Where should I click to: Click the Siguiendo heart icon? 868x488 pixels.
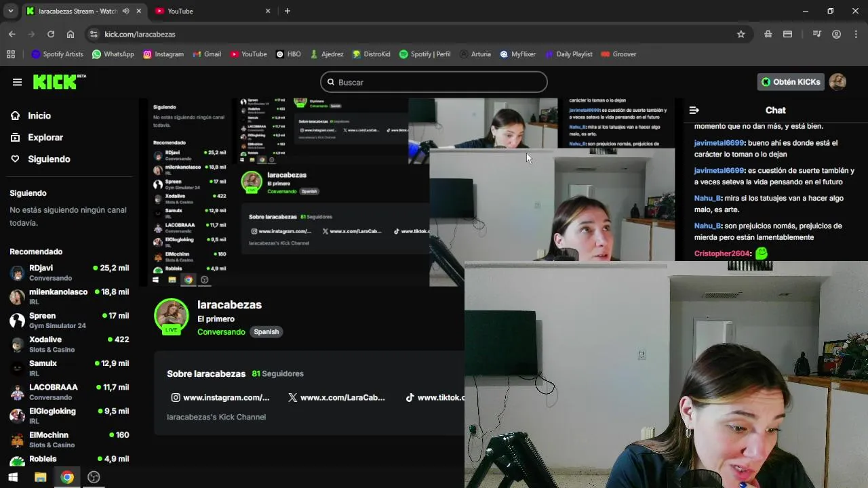tap(16, 159)
